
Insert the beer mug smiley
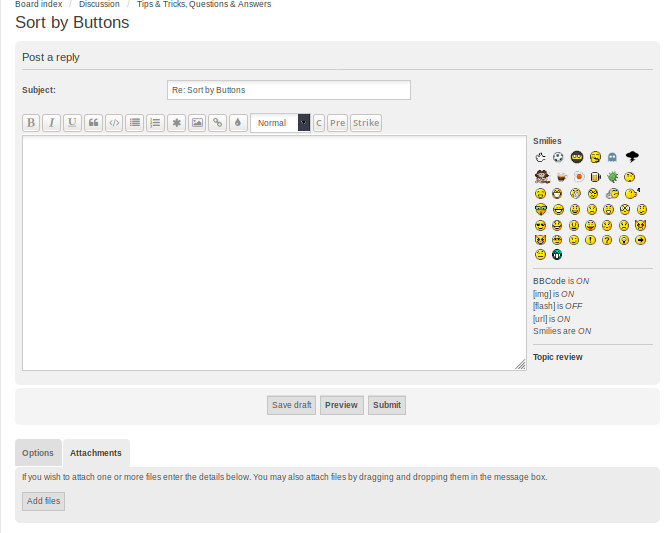[596, 177]
